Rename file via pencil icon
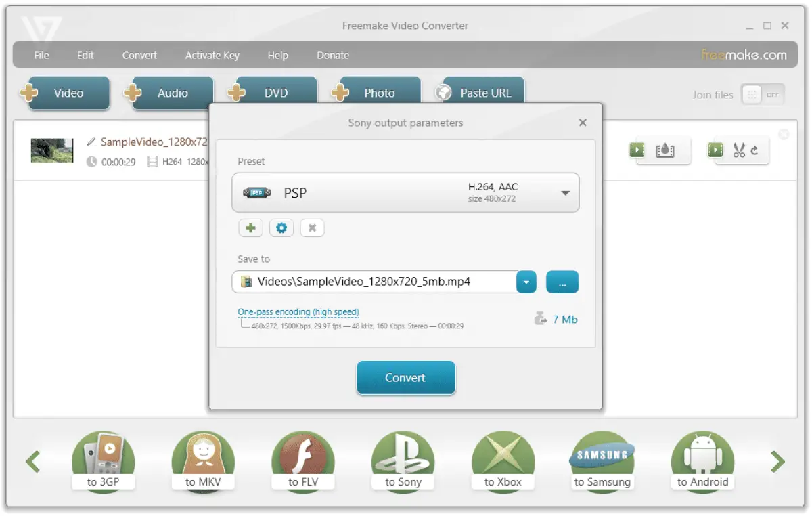Image resolution: width=812 pixels, height=516 pixels. 91,142
